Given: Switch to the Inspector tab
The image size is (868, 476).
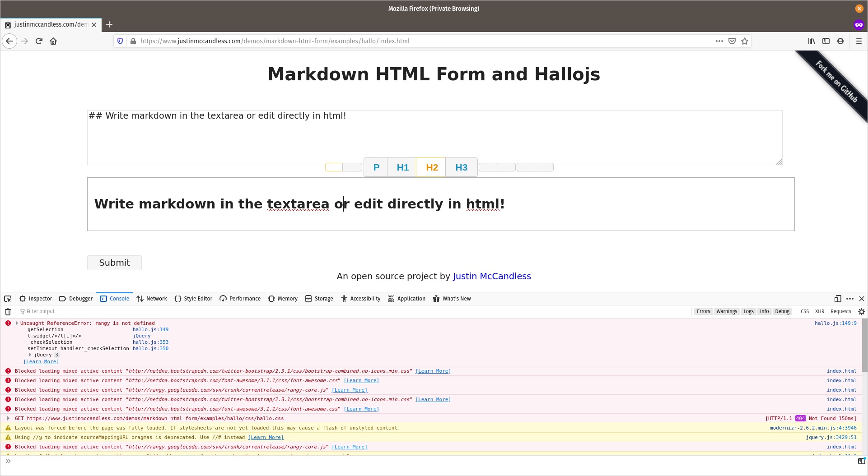Looking at the screenshot, I should click(x=36, y=299).
